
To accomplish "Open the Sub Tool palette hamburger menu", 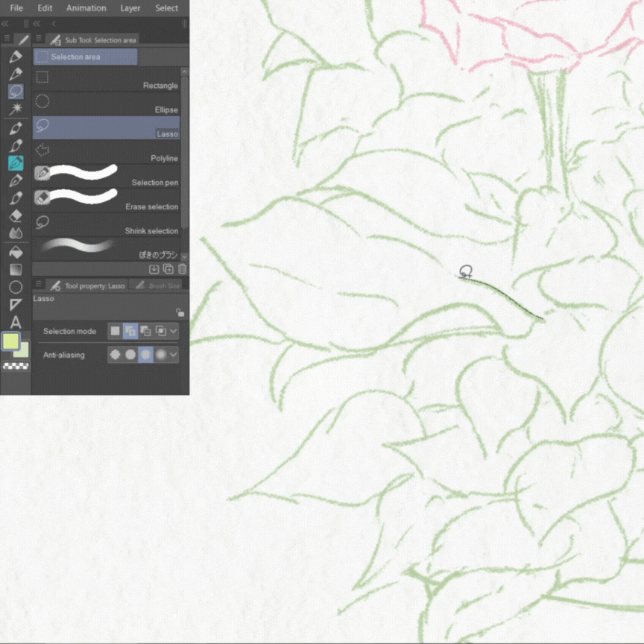I will pyautogui.click(x=39, y=38).
